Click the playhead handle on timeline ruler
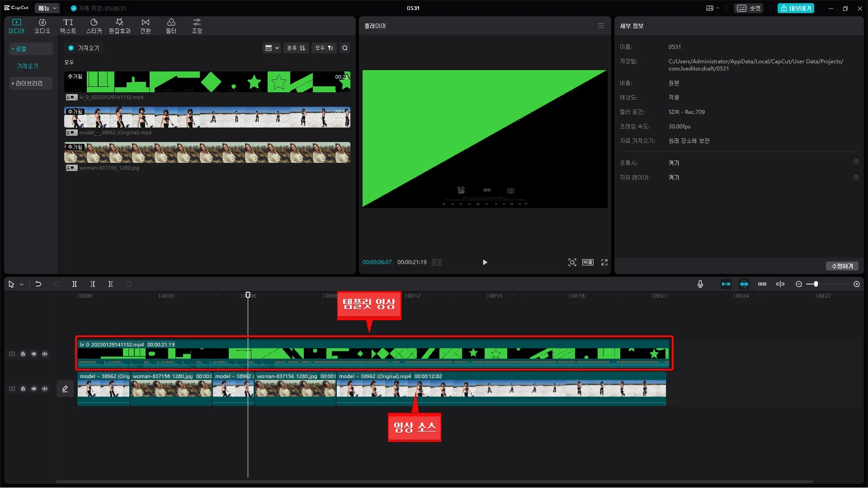Viewport: 868px width, 488px height. tap(248, 295)
